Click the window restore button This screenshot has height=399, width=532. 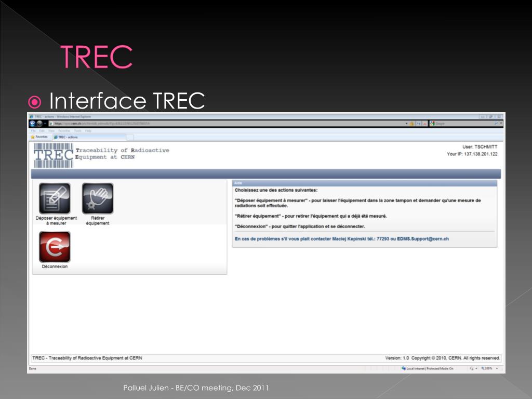coord(490,117)
